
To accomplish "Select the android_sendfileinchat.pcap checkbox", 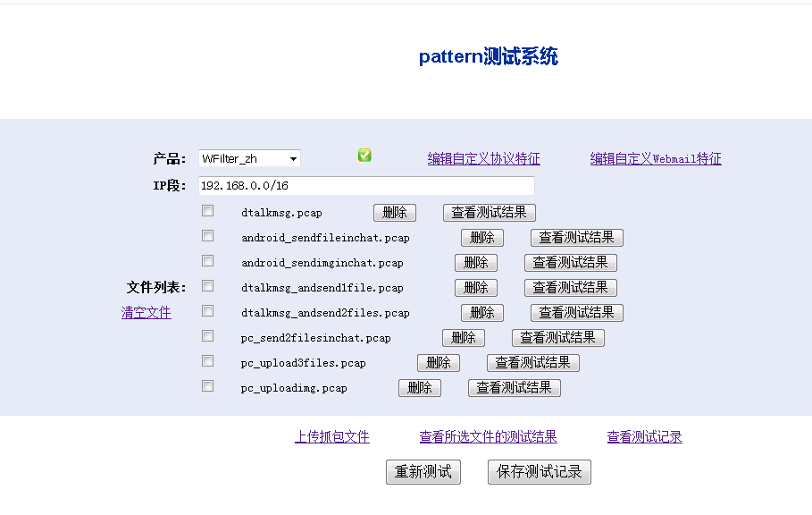I will click(x=207, y=236).
